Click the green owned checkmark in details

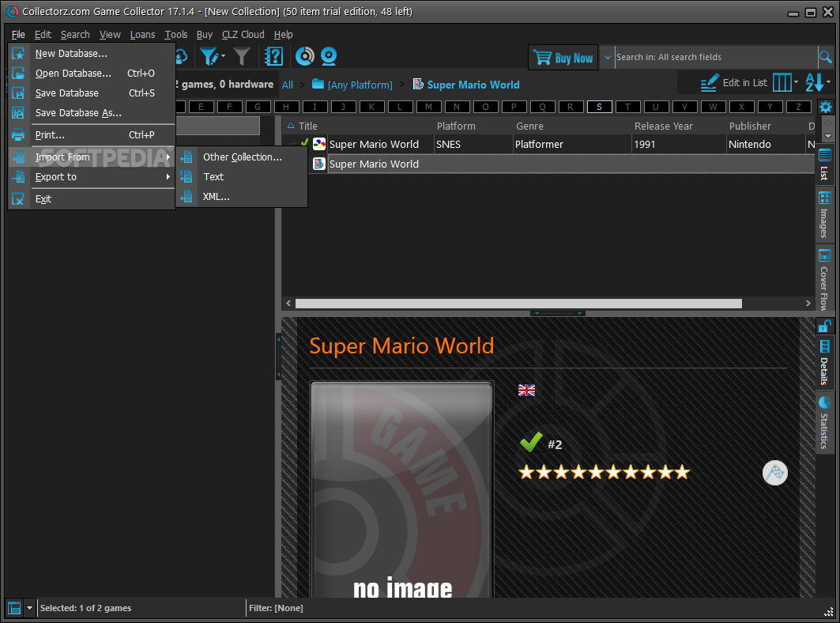[x=531, y=443]
